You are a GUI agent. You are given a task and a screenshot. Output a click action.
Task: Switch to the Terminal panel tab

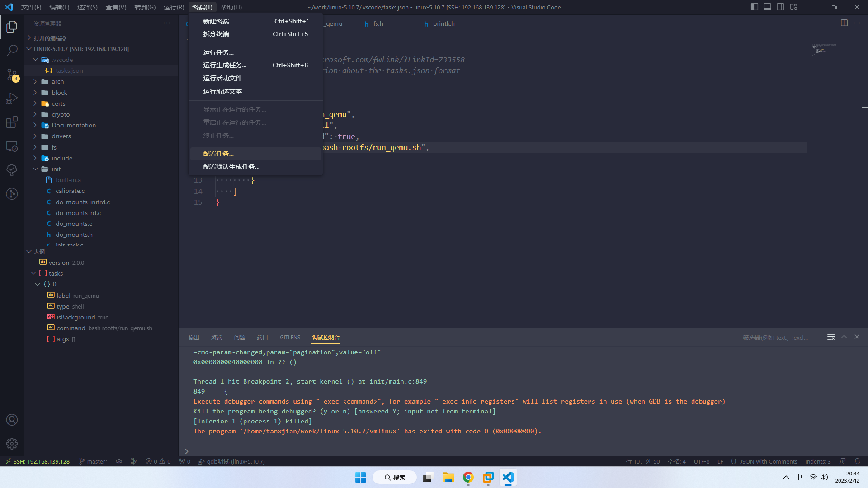click(217, 338)
